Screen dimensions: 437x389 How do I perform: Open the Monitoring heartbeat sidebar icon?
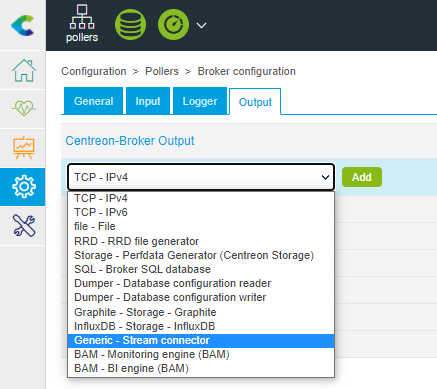tap(23, 109)
